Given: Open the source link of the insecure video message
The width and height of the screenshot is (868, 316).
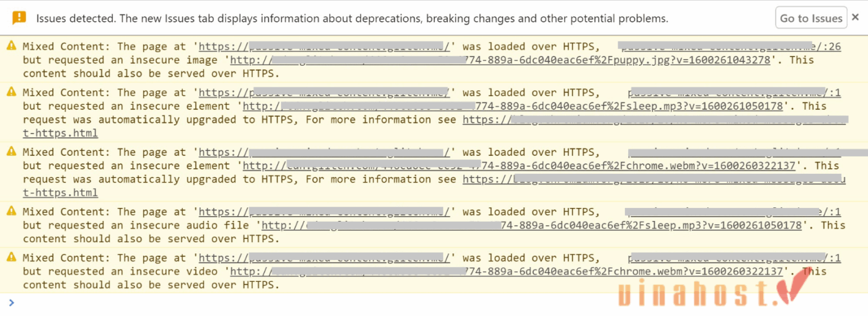Looking at the screenshot, I should click(735, 258).
